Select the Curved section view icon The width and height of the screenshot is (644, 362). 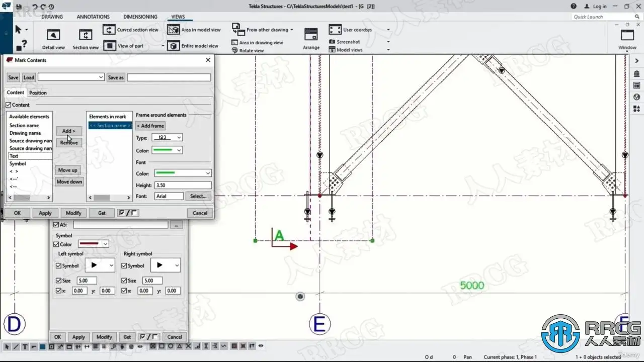110,30
